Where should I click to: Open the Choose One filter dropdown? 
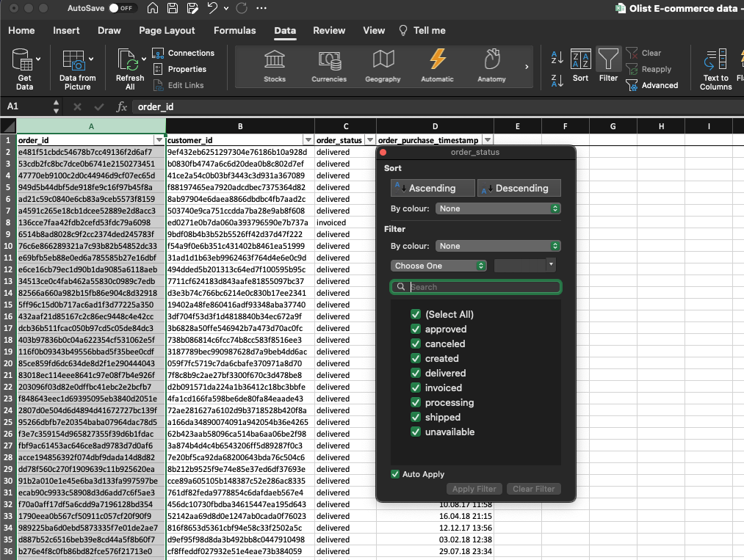pyautogui.click(x=439, y=266)
